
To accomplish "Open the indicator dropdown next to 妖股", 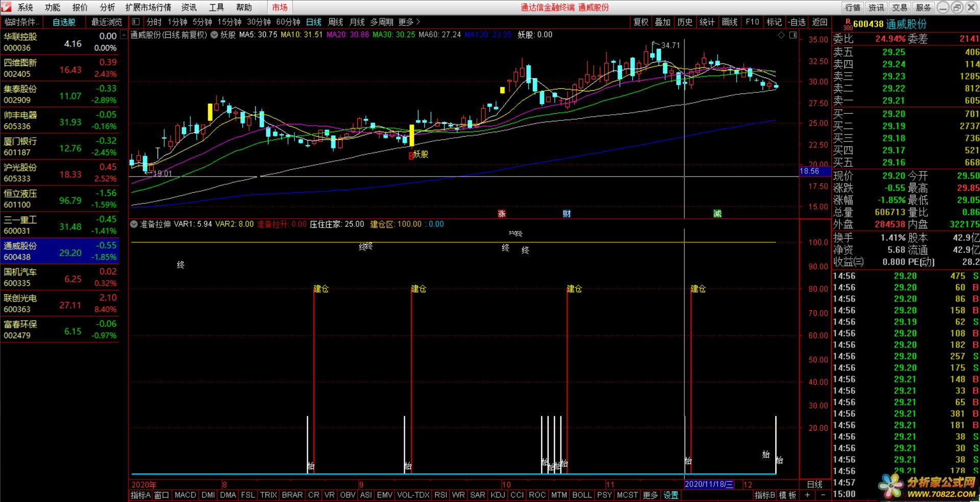I will (214, 35).
